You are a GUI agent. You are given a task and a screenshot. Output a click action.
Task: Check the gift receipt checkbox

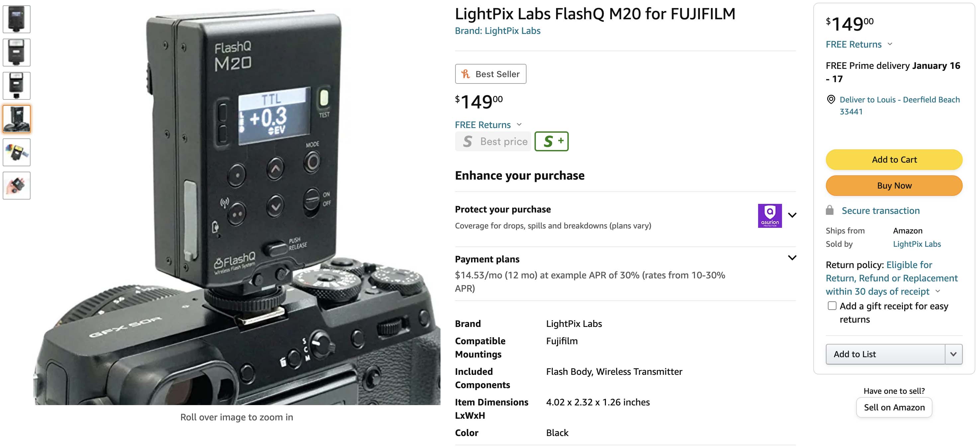[x=832, y=306]
